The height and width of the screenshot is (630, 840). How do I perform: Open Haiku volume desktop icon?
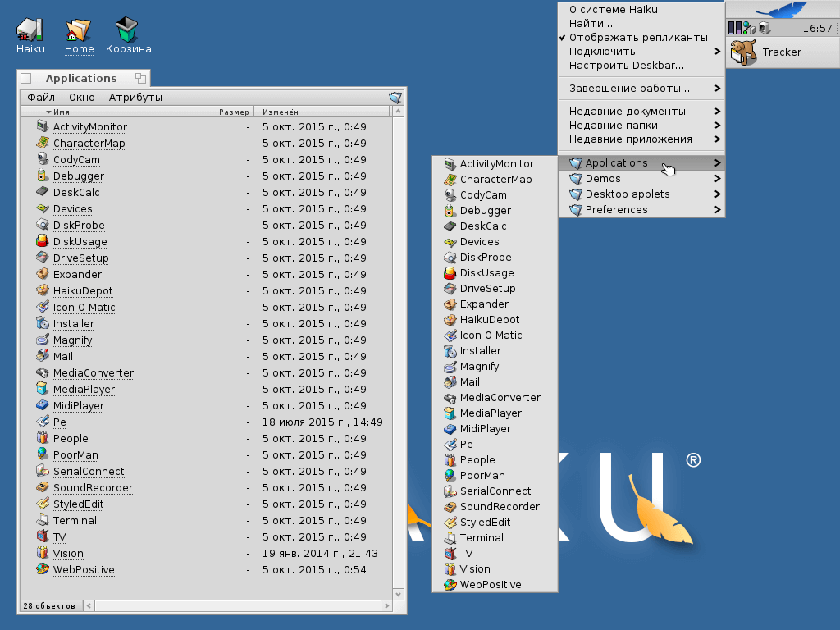point(30,30)
